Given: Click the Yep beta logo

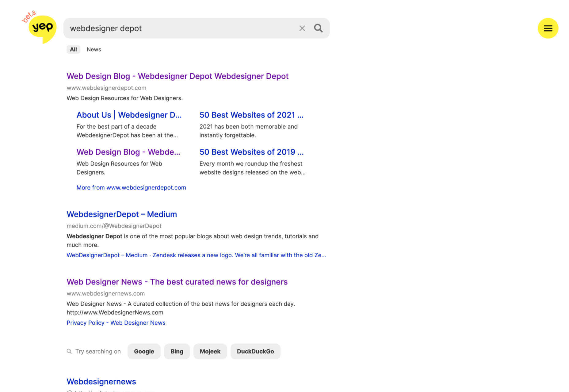Looking at the screenshot, I should pyautogui.click(x=40, y=27).
